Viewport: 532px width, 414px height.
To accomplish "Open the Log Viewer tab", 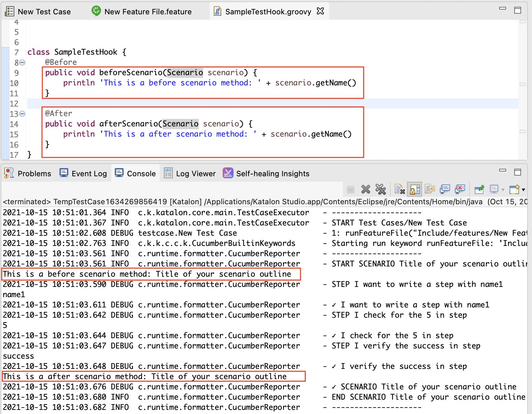I will click(x=195, y=174).
